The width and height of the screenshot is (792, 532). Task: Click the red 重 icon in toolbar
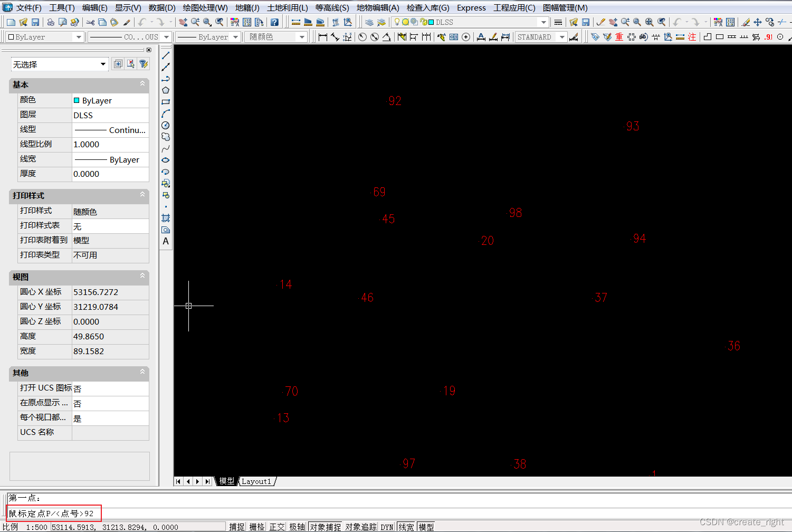[619, 37]
